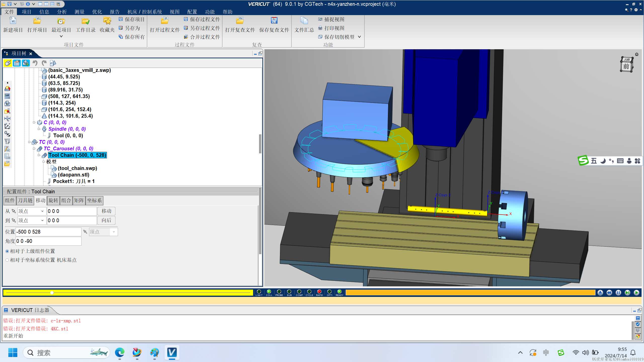
Task: Expand the Recent Projects (最近项目) dropdown arrow
Action: coord(61,36)
